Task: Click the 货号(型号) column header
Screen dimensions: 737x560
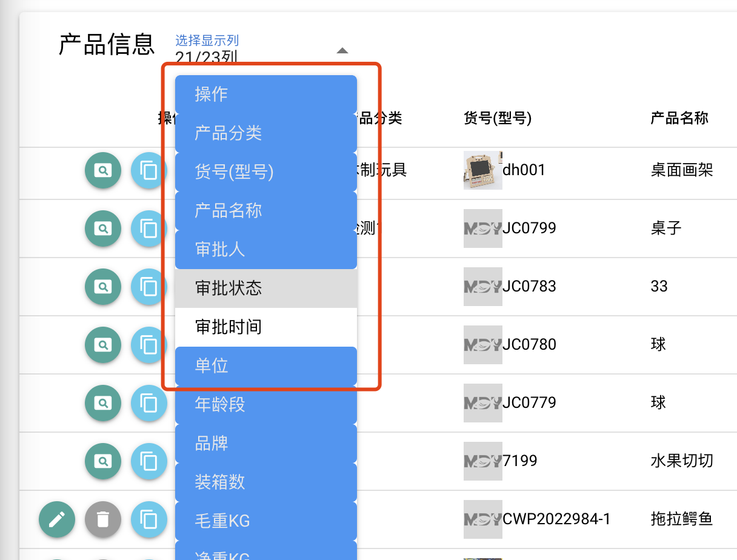Action: (x=498, y=118)
